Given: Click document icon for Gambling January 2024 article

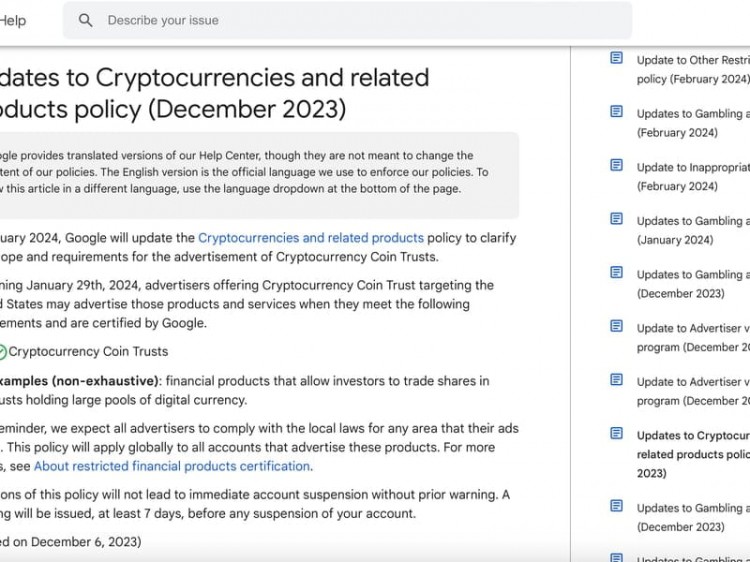Looking at the screenshot, I should pyautogui.click(x=617, y=219).
